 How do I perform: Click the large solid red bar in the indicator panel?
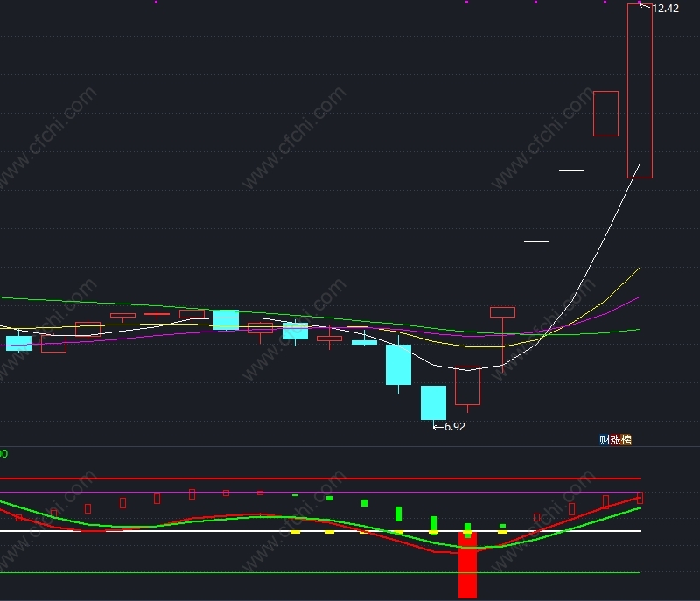(468, 565)
